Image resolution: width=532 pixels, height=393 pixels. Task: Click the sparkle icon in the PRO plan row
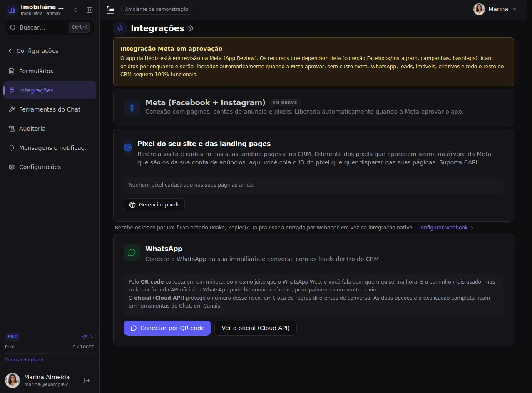85,337
